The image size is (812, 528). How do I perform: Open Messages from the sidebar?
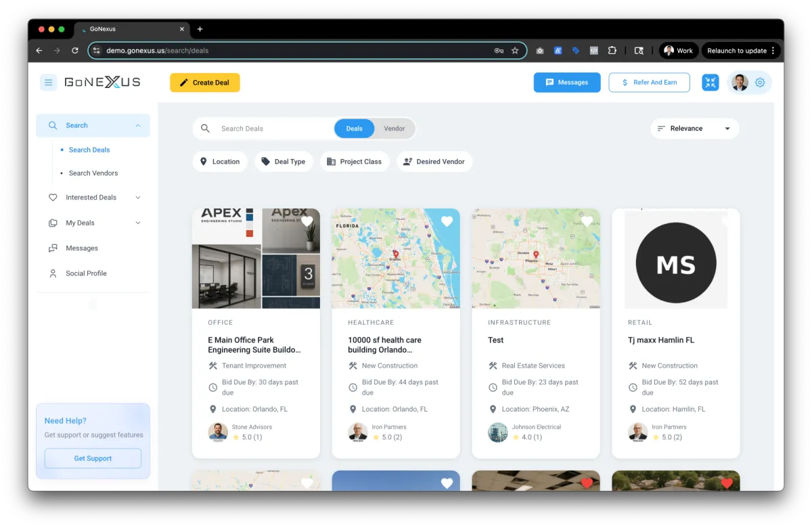pyautogui.click(x=82, y=248)
